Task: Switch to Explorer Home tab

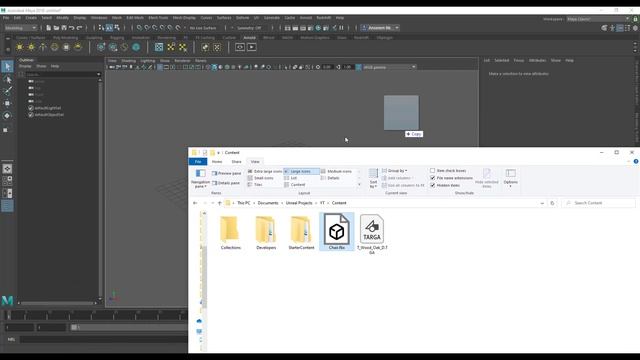Action: pos(217,162)
